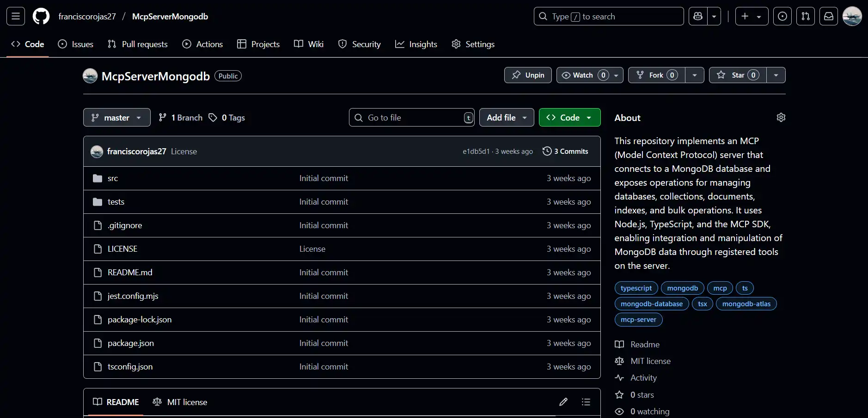Open the Actions tab
Screen dimensions: 868x418
pyautogui.click(x=202, y=44)
